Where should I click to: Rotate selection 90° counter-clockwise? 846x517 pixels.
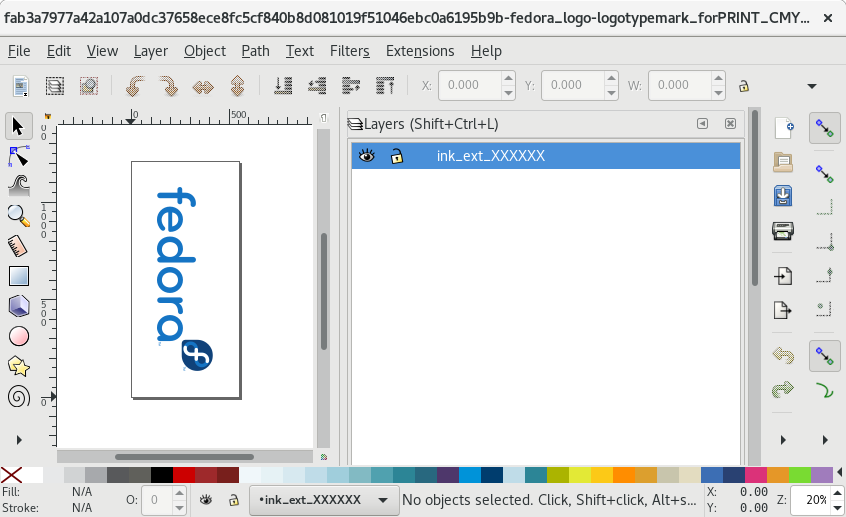[134, 86]
